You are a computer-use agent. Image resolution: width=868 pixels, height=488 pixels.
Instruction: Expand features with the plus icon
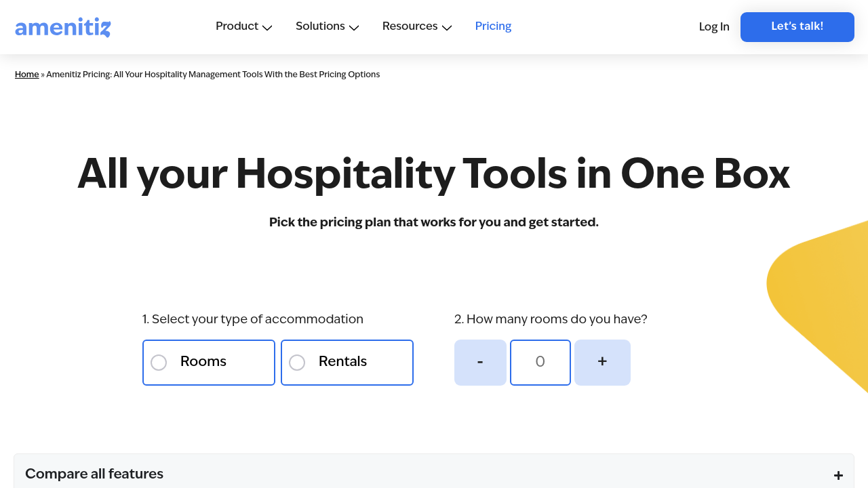click(x=838, y=475)
